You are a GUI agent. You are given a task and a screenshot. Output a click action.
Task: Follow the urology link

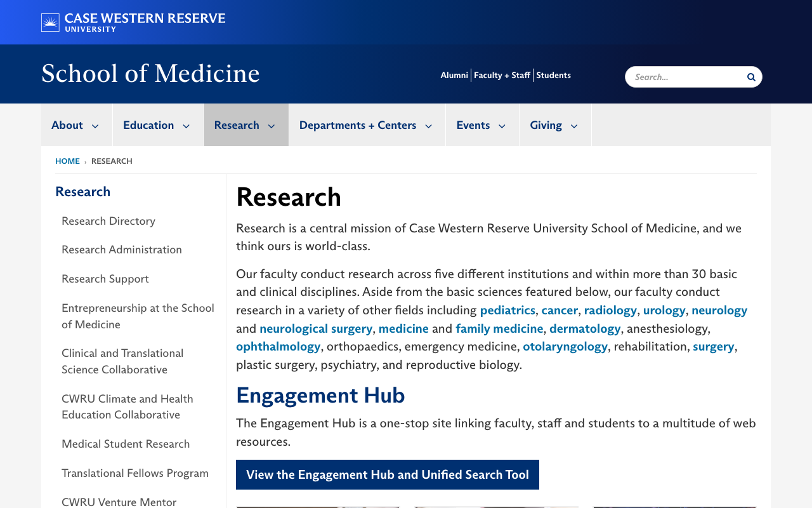(x=664, y=310)
